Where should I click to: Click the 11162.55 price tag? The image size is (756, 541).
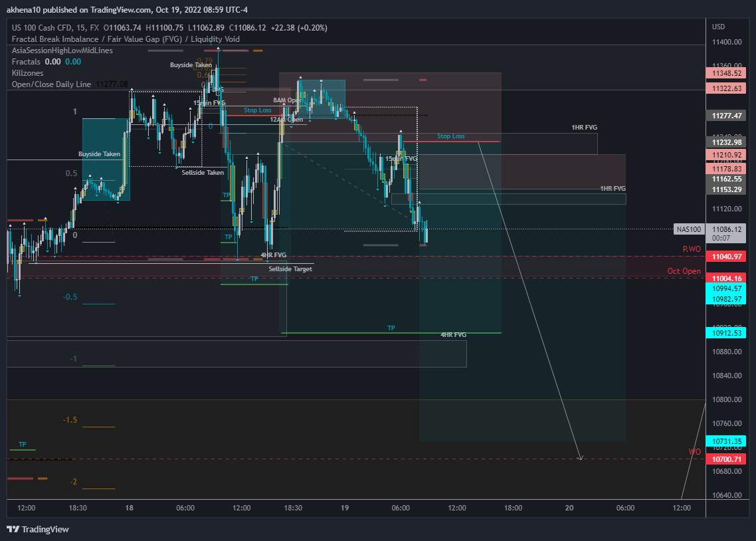pyautogui.click(x=727, y=179)
